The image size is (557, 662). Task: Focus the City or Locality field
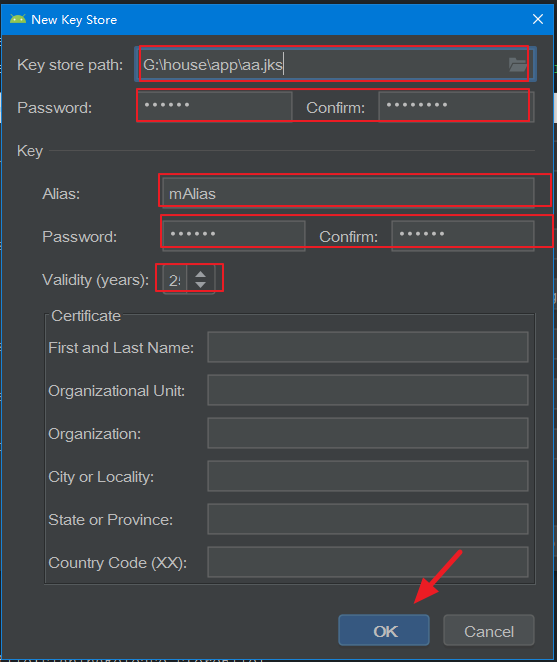click(x=368, y=476)
